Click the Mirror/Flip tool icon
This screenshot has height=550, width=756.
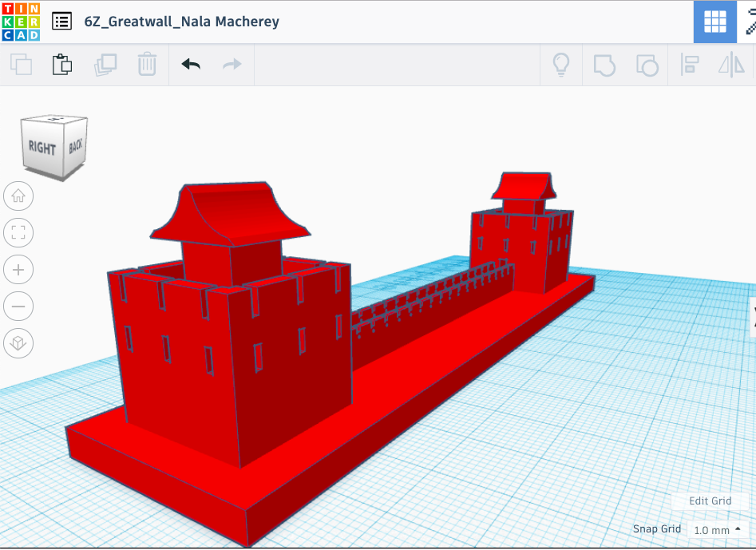[x=731, y=65]
